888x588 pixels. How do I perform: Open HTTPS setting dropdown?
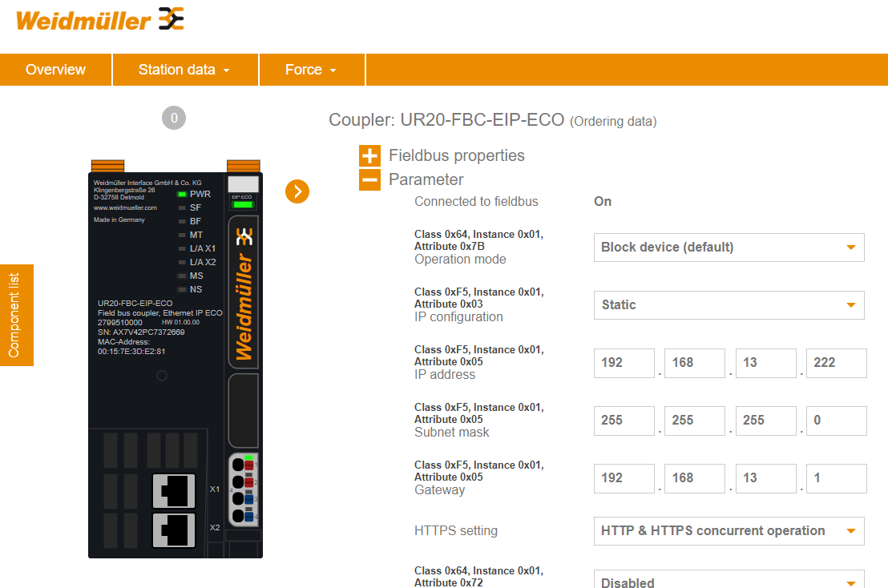(x=729, y=531)
